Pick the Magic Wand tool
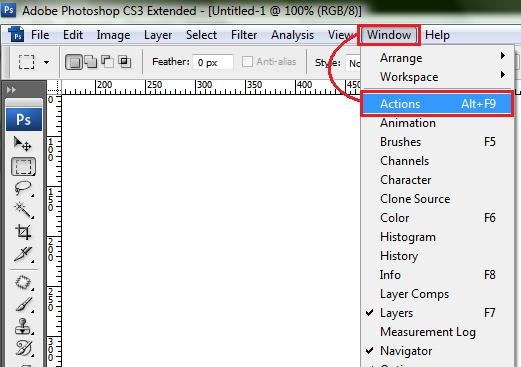The width and height of the screenshot is (521, 367). point(23,210)
